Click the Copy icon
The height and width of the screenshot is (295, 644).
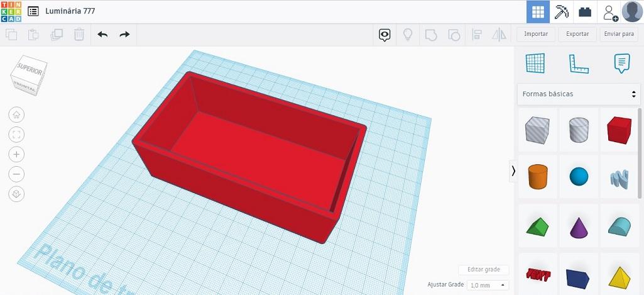[x=11, y=35]
